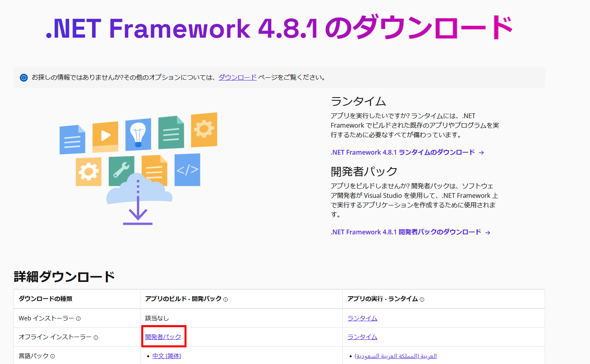The width and height of the screenshot is (590, 364).
Task: Select ランタイム link in オフライン インストーラー row
Action: (362, 337)
